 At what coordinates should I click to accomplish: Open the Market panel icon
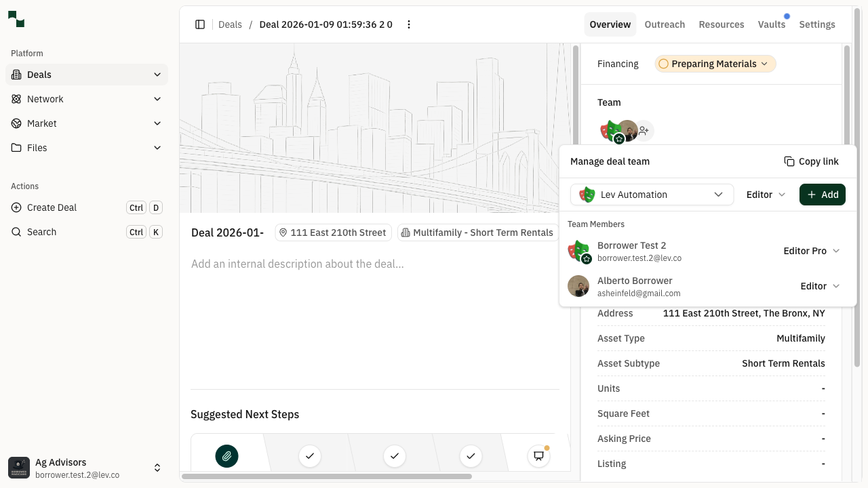tap(15, 123)
